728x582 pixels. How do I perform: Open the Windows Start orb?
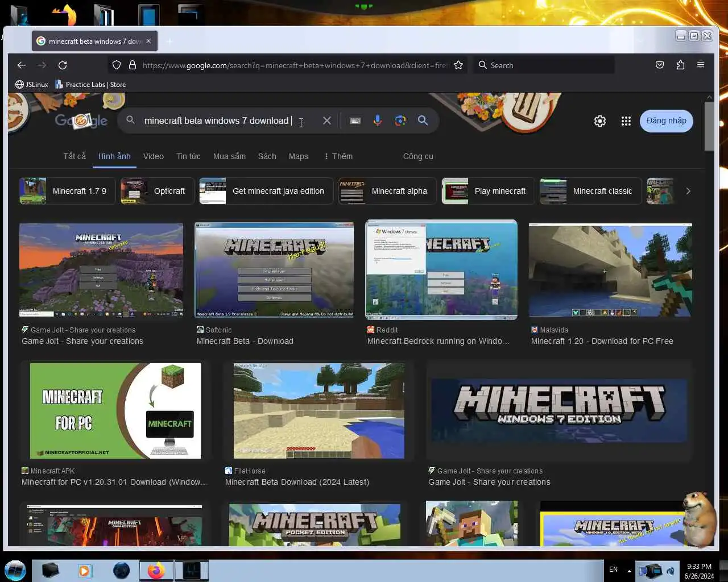click(15, 570)
